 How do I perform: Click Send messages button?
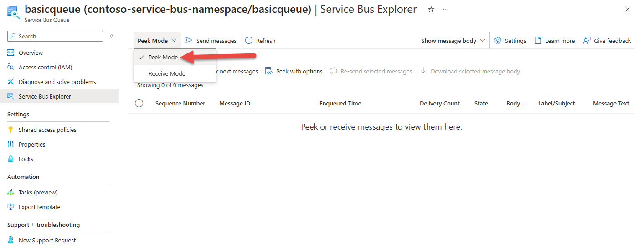tap(211, 41)
